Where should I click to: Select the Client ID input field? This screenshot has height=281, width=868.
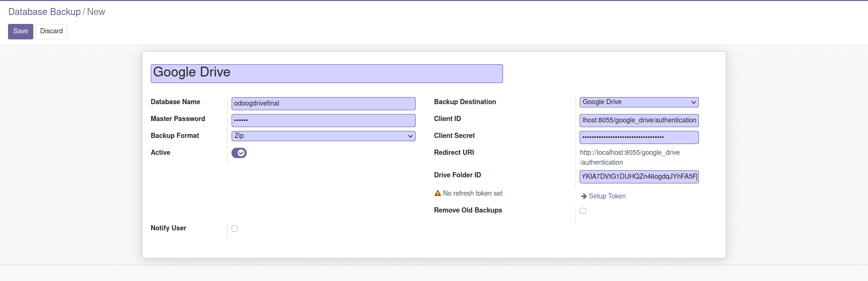click(639, 121)
